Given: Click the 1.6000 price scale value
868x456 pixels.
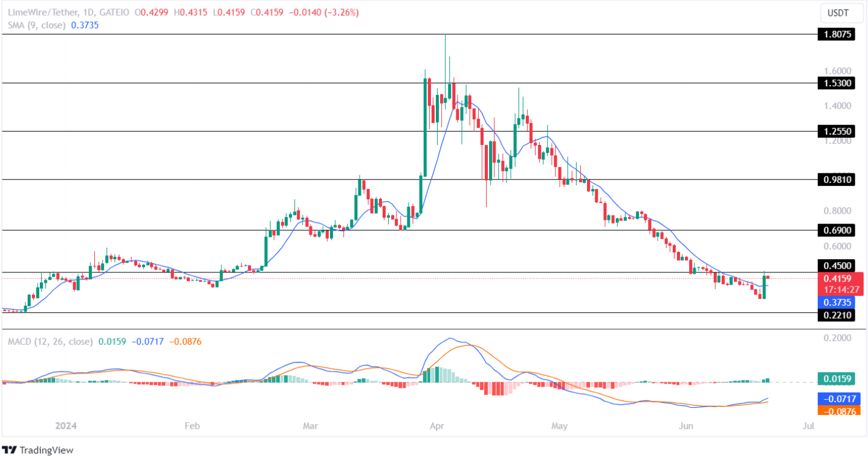Looking at the screenshot, I should (x=838, y=71).
